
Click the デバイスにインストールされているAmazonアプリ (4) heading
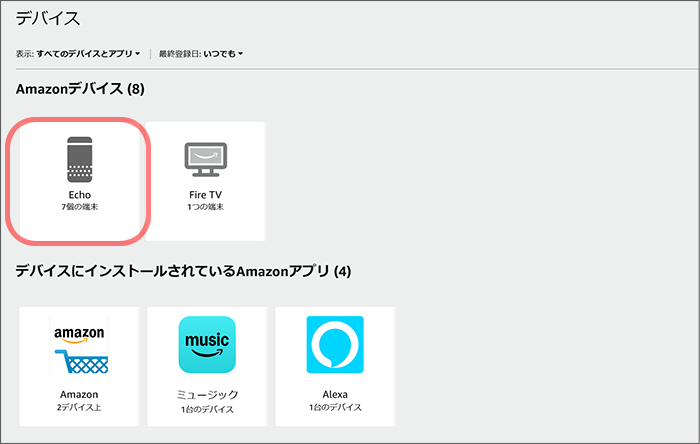183,271
